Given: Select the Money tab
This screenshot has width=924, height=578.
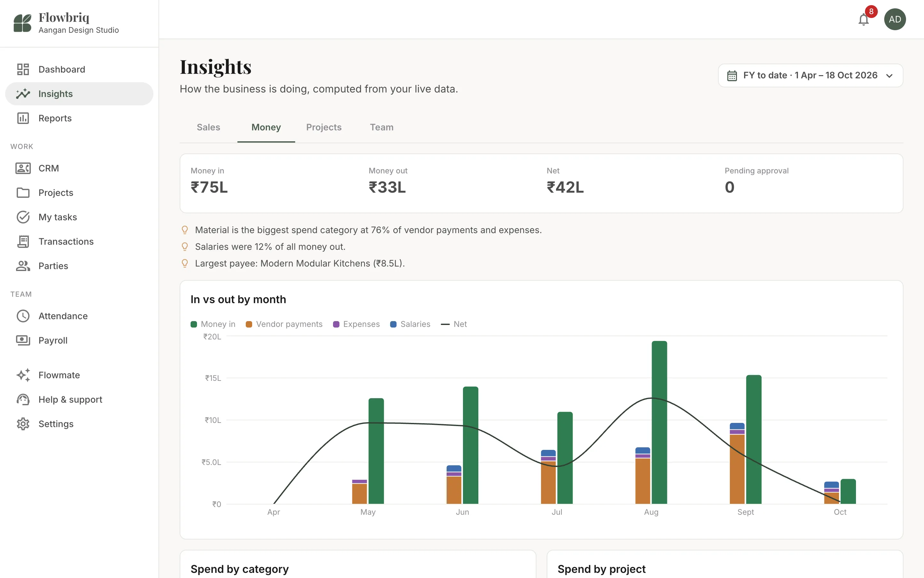Looking at the screenshot, I should pos(266,127).
